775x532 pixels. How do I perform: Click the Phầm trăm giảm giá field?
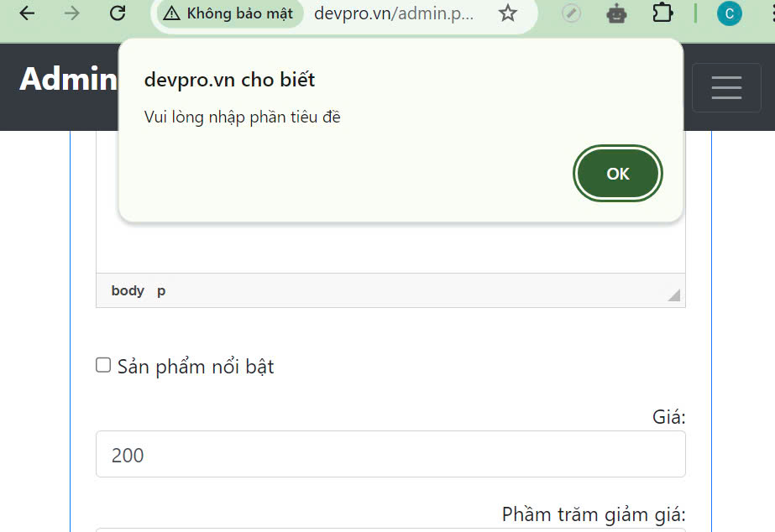390,530
